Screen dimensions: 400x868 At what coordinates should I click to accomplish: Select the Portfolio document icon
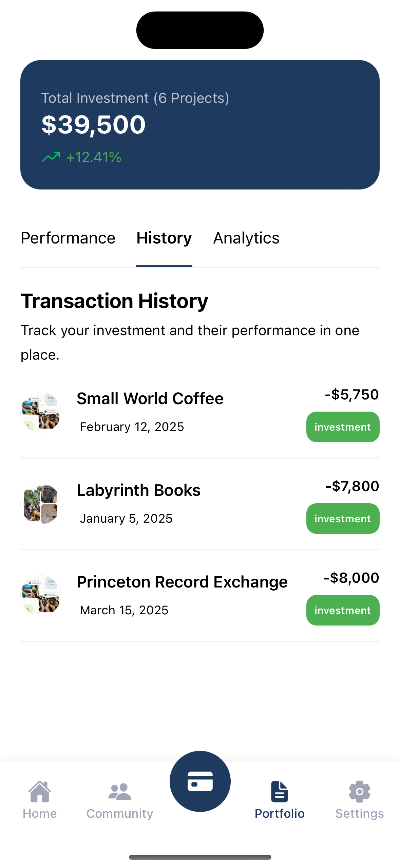[x=280, y=791]
